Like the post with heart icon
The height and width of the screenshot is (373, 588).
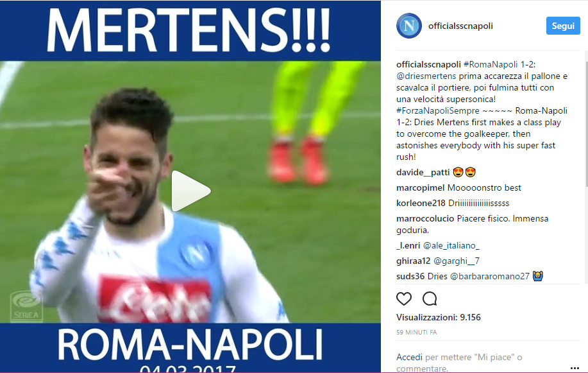click(x=404, y=299)
